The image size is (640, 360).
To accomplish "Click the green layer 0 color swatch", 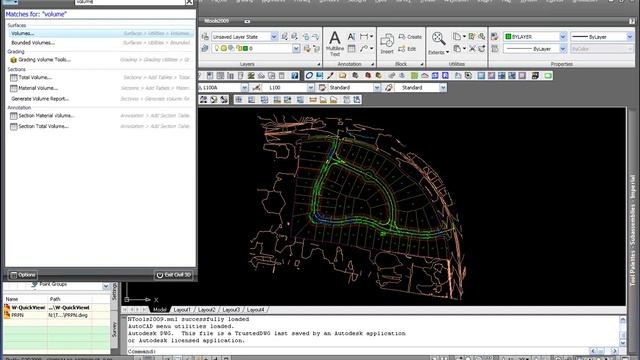I will pos(245,49).
